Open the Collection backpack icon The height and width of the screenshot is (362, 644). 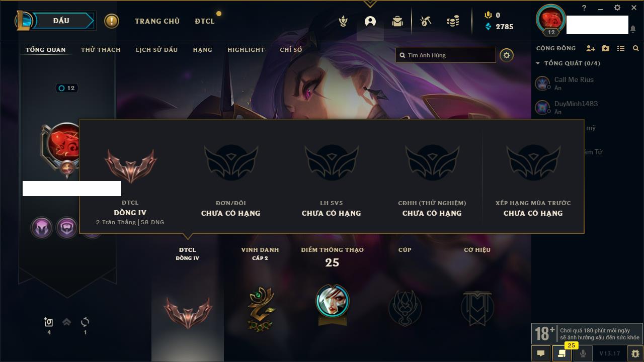coord(397,21)
